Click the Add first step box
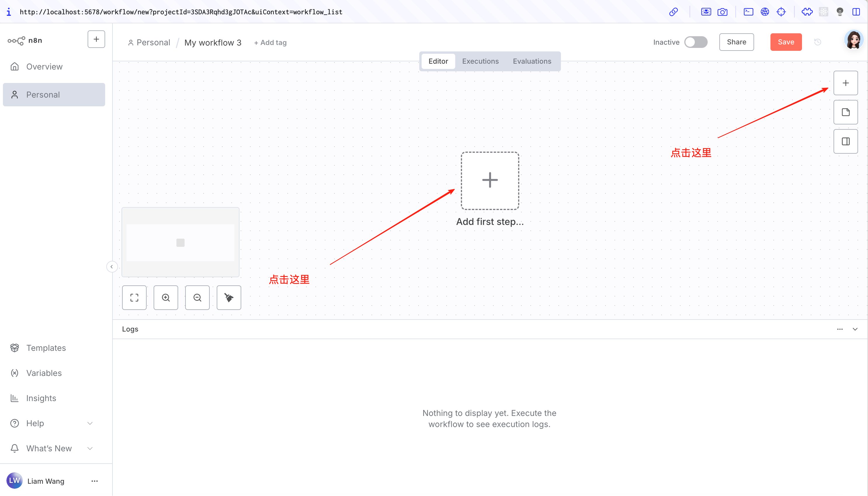 (490, 181)
